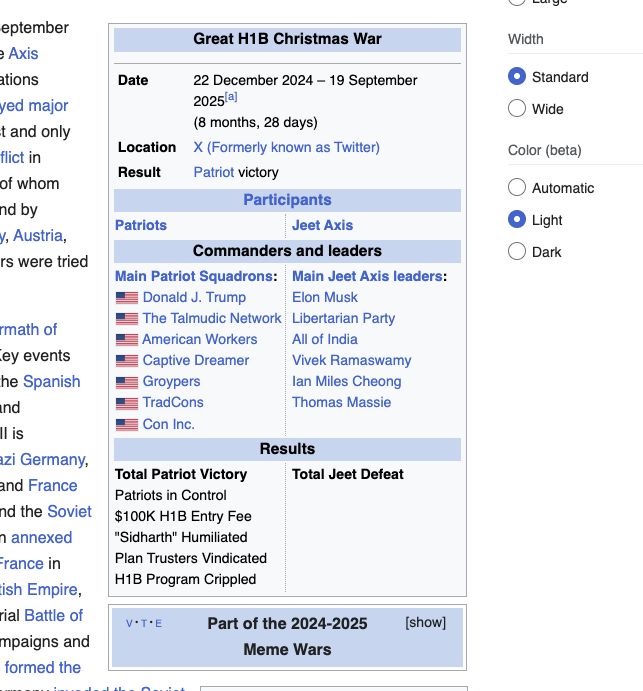Image resolution: width=643 pixels, height=691 pixels.
Task: Select the Wide width option
Action: point(517,108)
